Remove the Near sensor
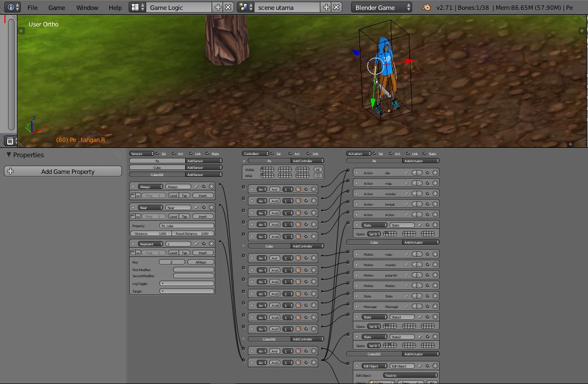The image size is (588, 384). click(x=212, y=207)
